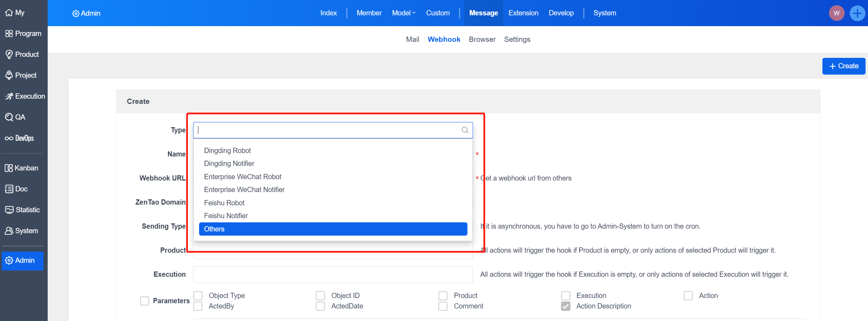868x321 pixels.
Task: Open the Project rocket icon
Action: (x=9, y=75)
